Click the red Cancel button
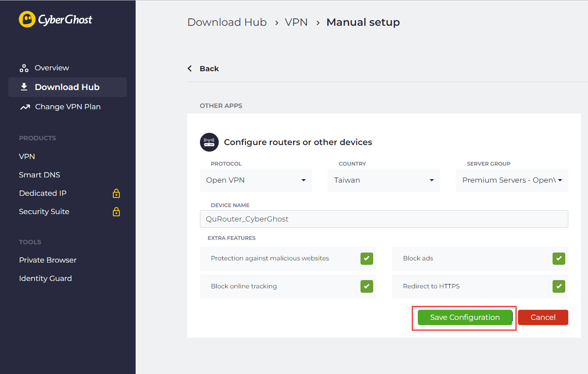The height and width of the screenshot is (374, 588). (543, 317)
